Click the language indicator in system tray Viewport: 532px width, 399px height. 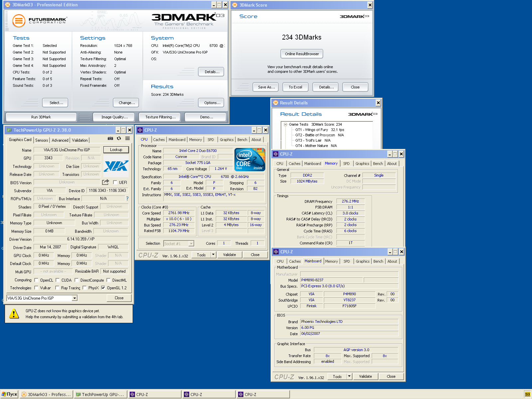pyautogui.click(x=527, y=394)
